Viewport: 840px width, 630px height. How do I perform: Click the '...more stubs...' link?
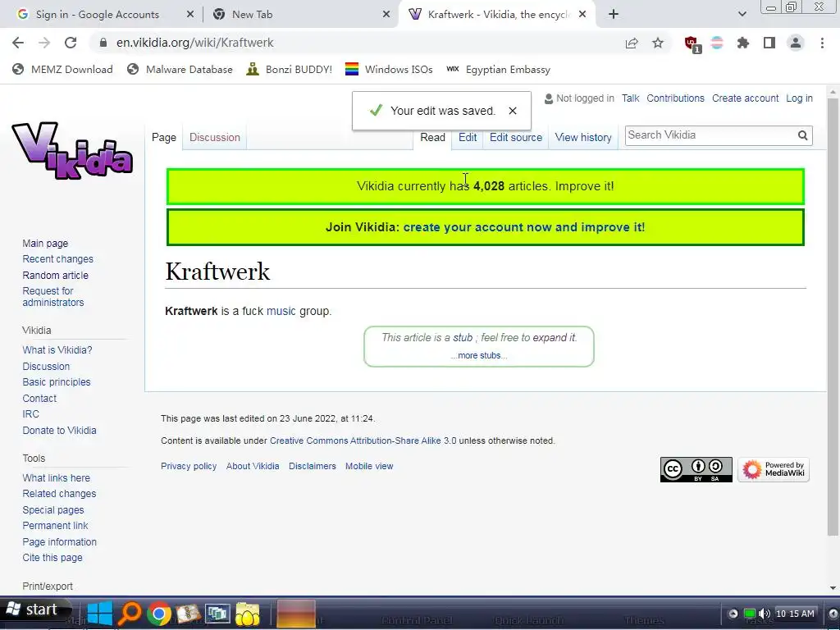click(478, 356)
